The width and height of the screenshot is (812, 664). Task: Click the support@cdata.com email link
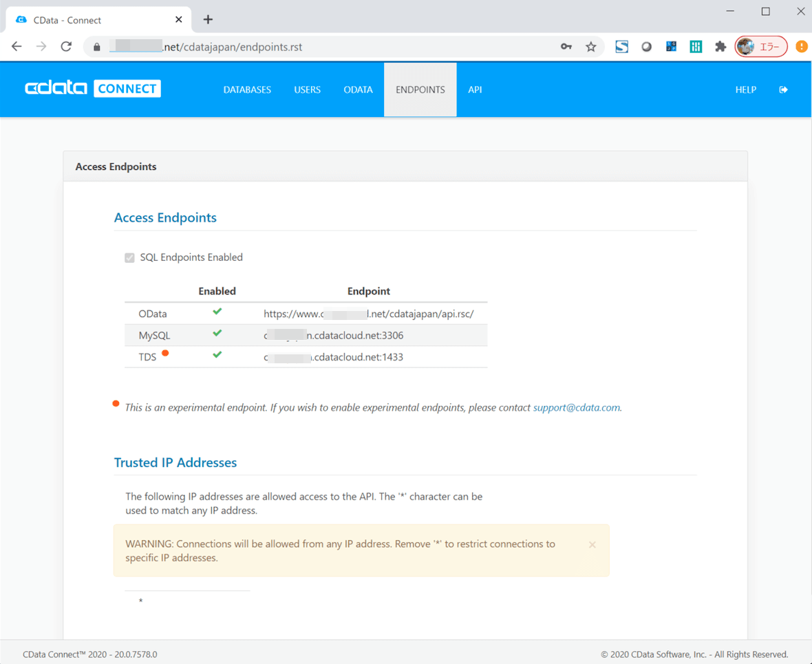coord(577,407)
